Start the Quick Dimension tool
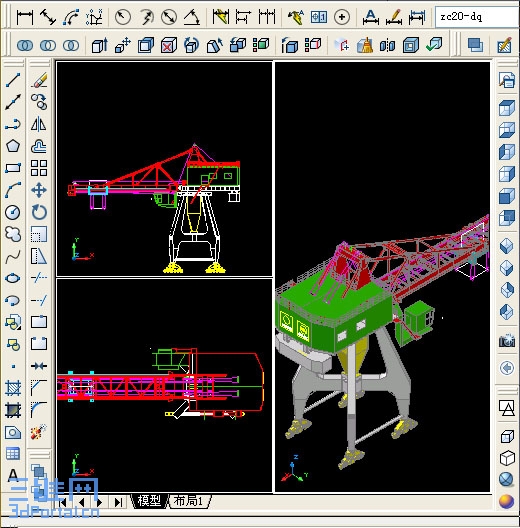Viewport: 520px width, 528px height. 221,17
